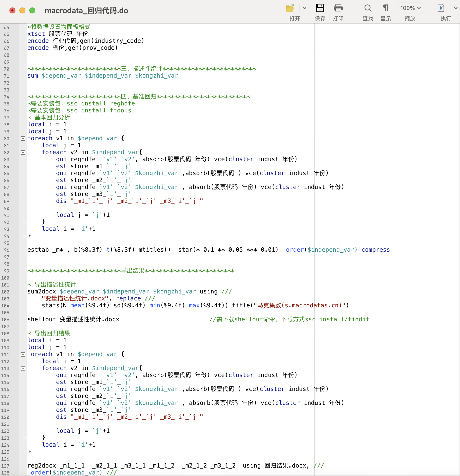Click the green full-screen window button
The width and height of the screenshot is (460, 476).
coord(32,10)
